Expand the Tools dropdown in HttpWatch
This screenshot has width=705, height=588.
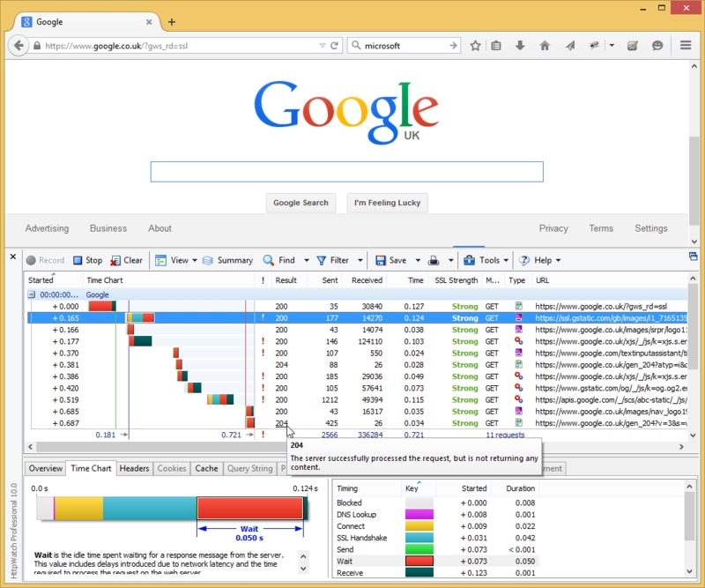click(x=486, y=260)
